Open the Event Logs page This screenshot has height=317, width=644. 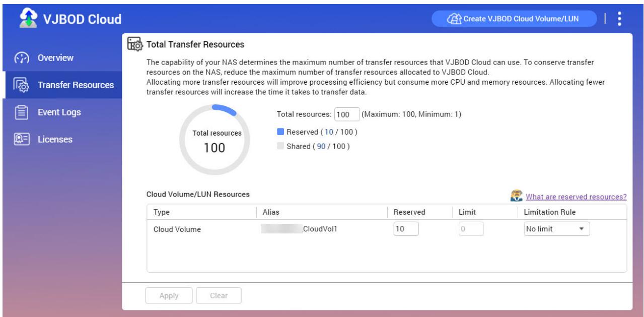60,112
